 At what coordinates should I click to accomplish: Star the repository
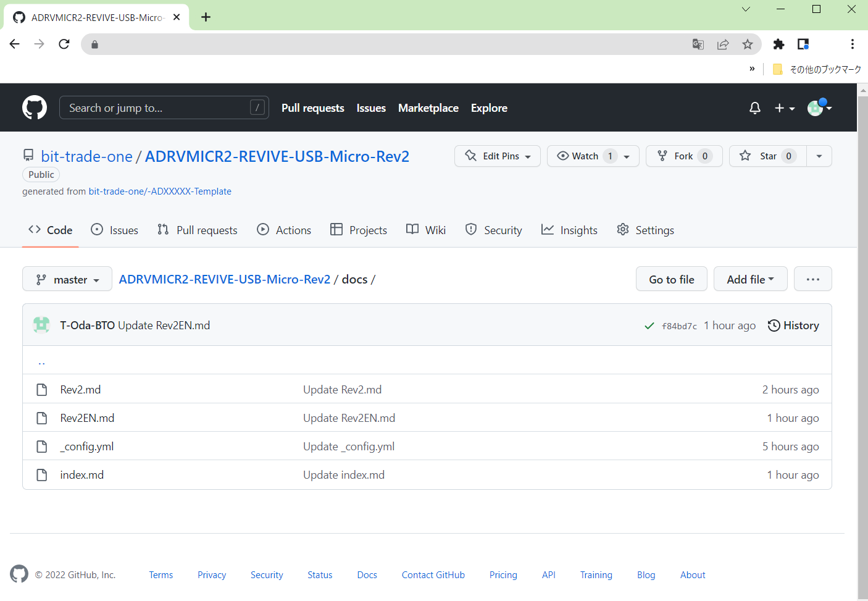click(767, 156)
